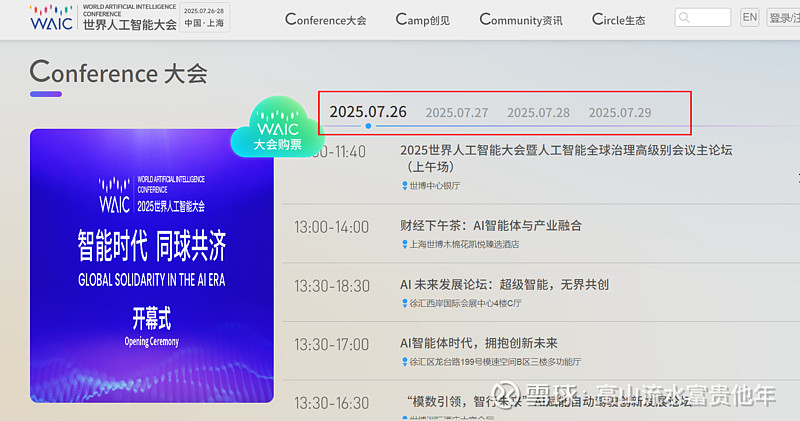Open the Conference大会 menu
This screenshot has width=800, height=421.
click(326, 19)
